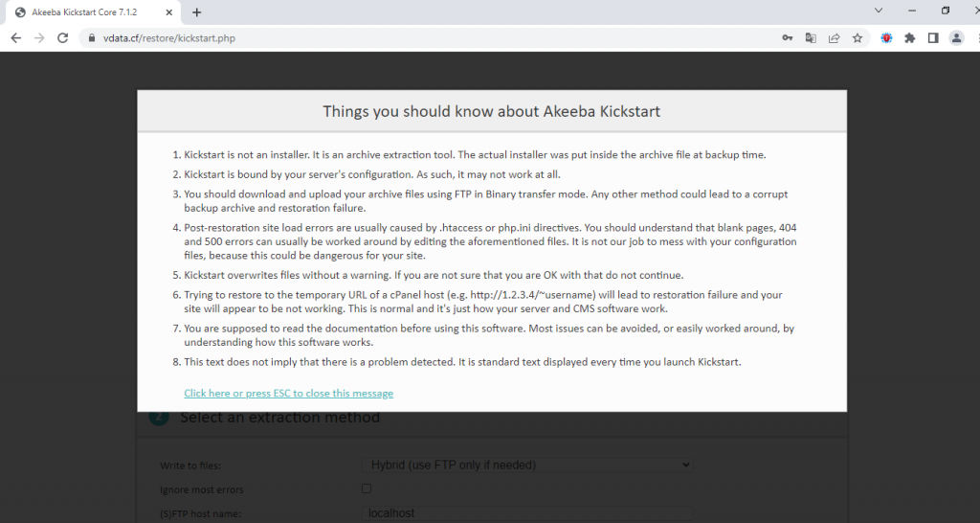This screenshot has height=523, width=980.
Task: Bookmark this page with the star icon
Action: [857, 38]
